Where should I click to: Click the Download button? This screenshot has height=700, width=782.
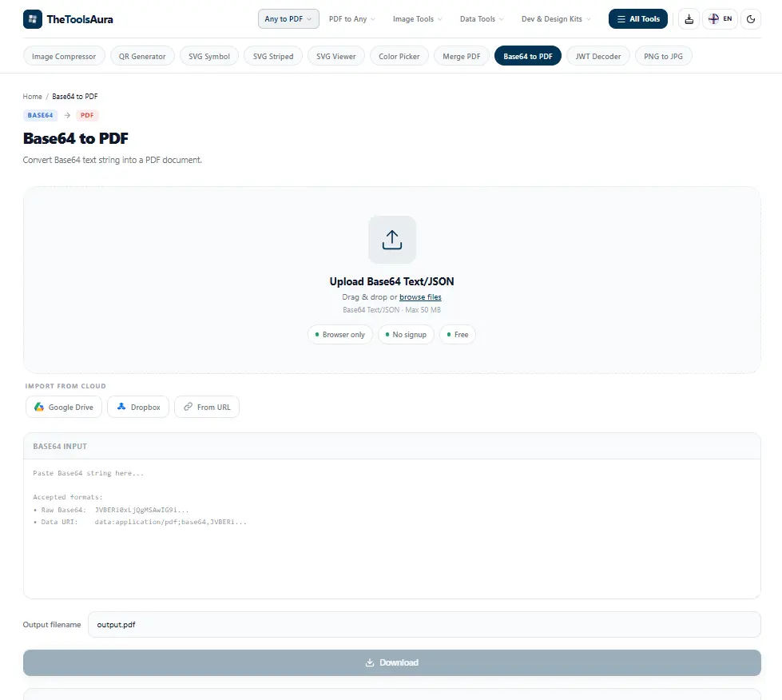[392, 662]
